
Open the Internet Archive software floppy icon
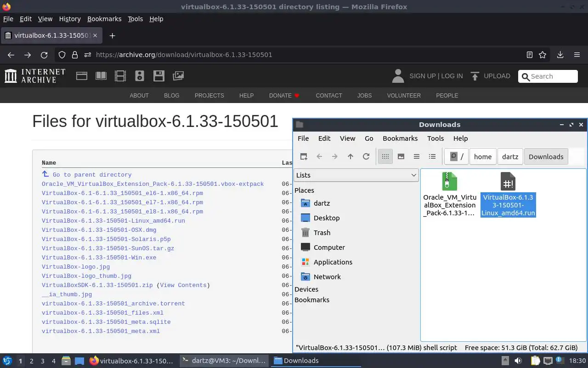159,76
